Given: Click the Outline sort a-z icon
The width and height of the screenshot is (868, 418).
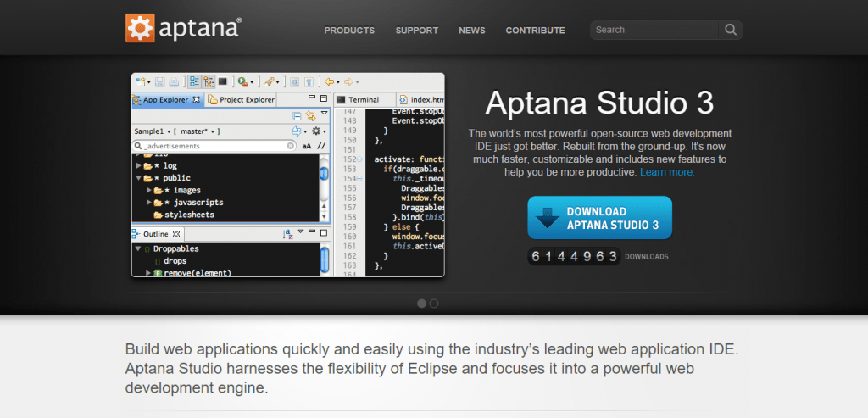Looking at the screenshot, I should [x=288, y=234].
